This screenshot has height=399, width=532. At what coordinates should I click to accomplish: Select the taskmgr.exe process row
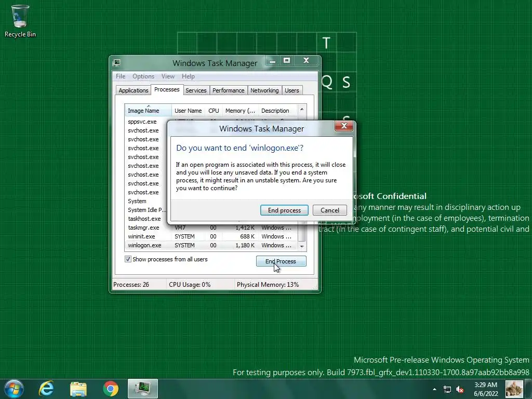[x=211, y=228]
